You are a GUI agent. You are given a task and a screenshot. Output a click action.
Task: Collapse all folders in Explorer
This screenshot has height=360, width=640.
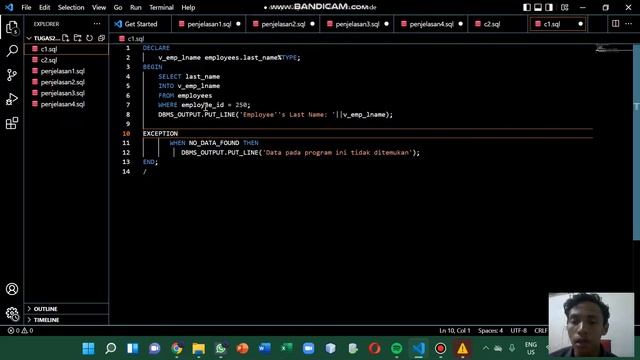(x=101, y=38)
